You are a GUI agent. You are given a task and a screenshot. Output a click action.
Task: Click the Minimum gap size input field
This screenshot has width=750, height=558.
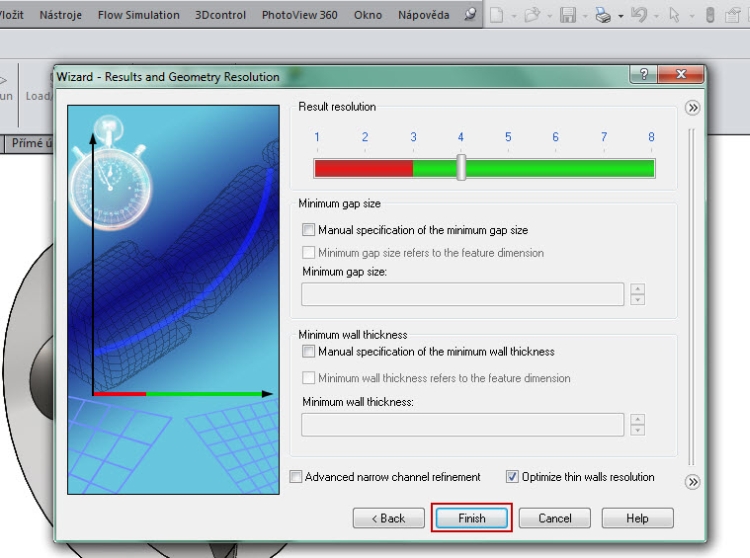pos(463,294)
